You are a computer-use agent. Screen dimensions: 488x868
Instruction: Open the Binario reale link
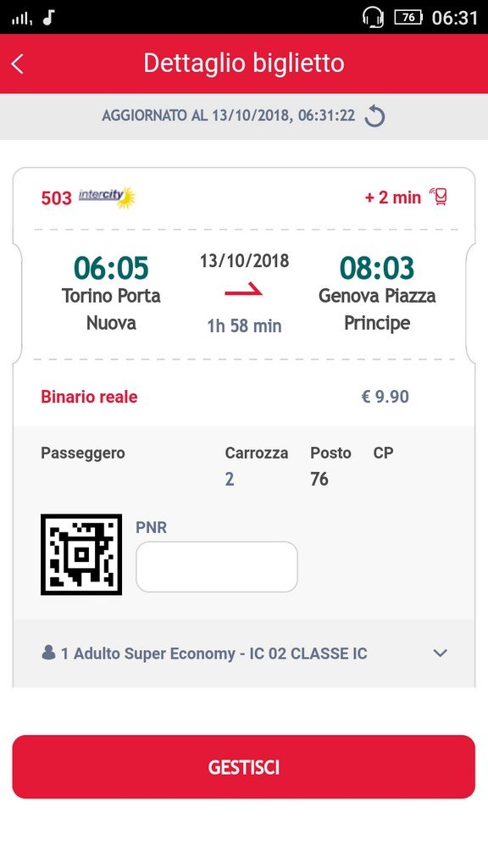(x=89, y=397)
